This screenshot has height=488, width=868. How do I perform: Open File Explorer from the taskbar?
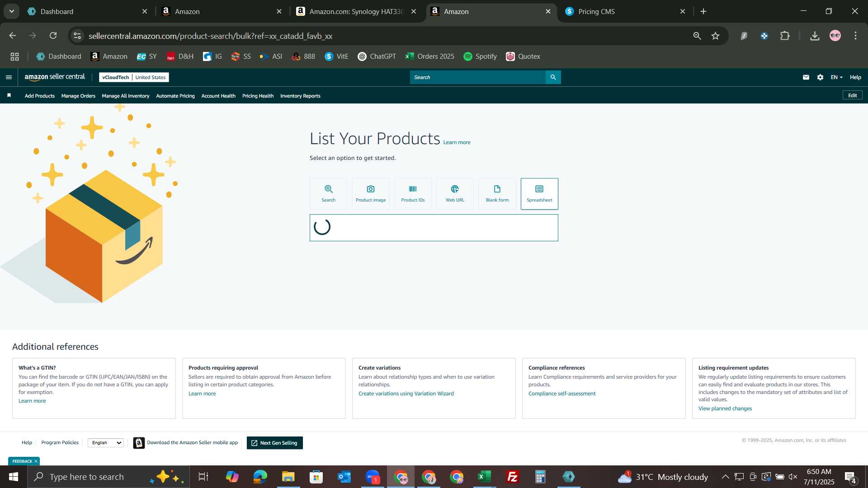coord(288,477)
